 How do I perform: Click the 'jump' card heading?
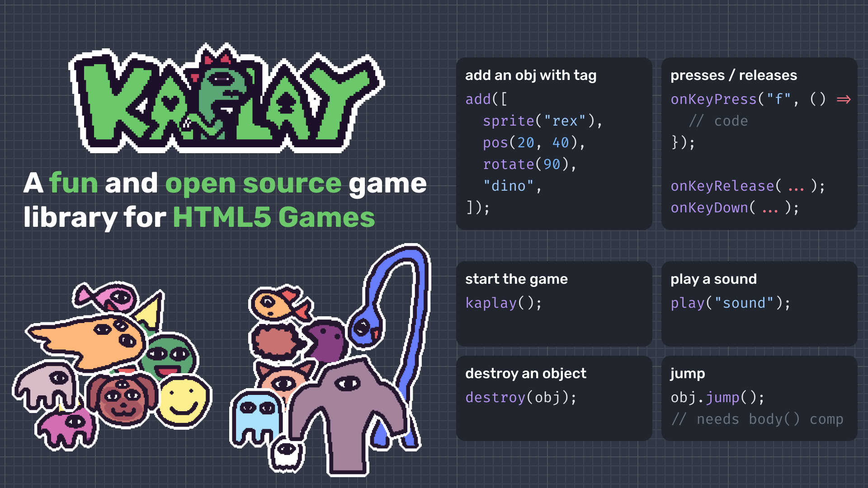coord(688,374)
